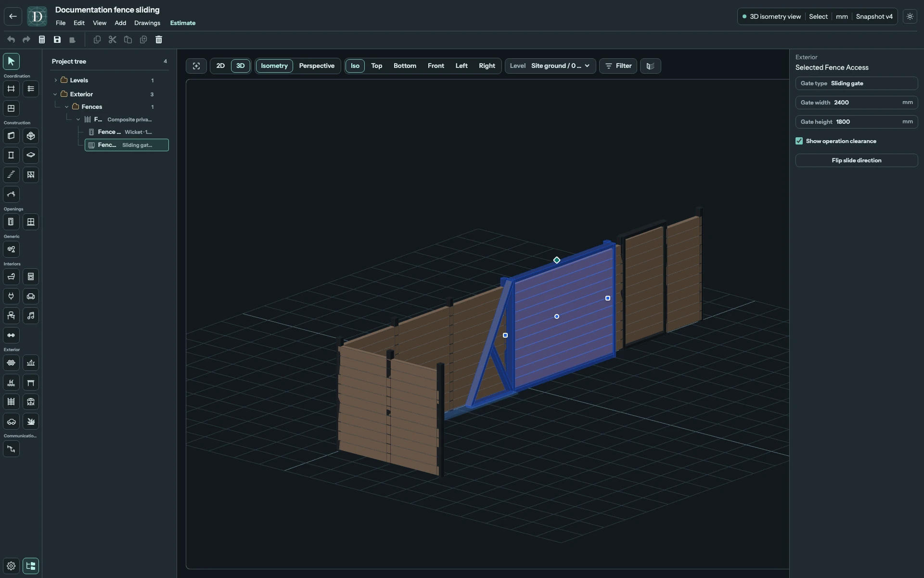
Task: Switch to Top view
Action: coord(377,66)
